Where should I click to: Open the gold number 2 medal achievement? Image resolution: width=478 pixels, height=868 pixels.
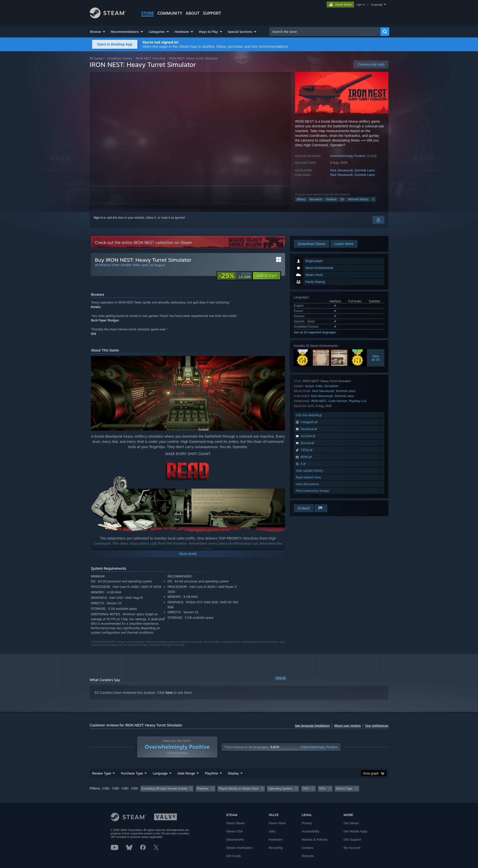302,358
